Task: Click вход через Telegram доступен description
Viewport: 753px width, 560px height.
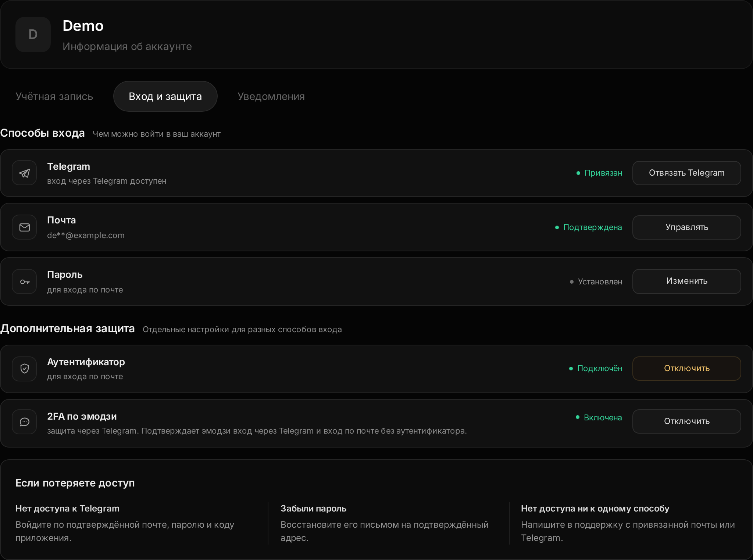Action: (107, 181)
